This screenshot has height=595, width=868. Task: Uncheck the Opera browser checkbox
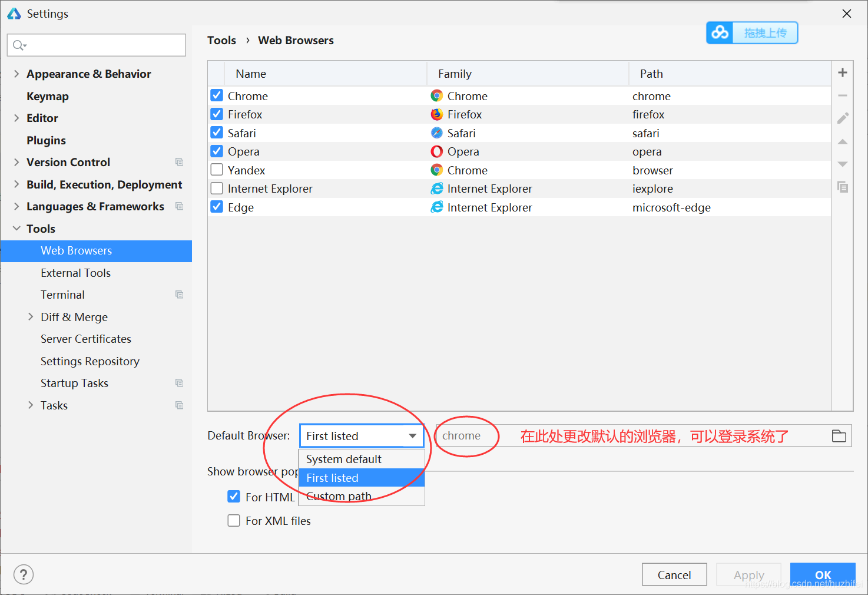[x=217, y=151]
